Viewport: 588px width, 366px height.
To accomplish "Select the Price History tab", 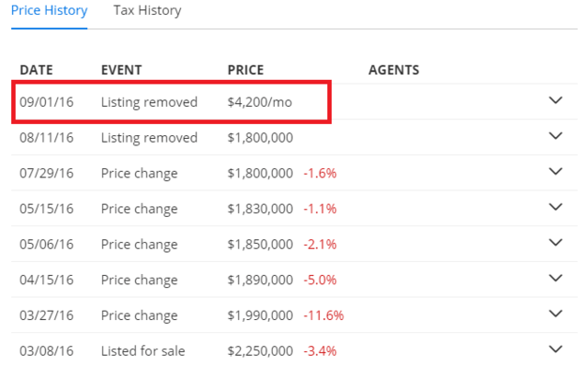I will pos(49,10).
